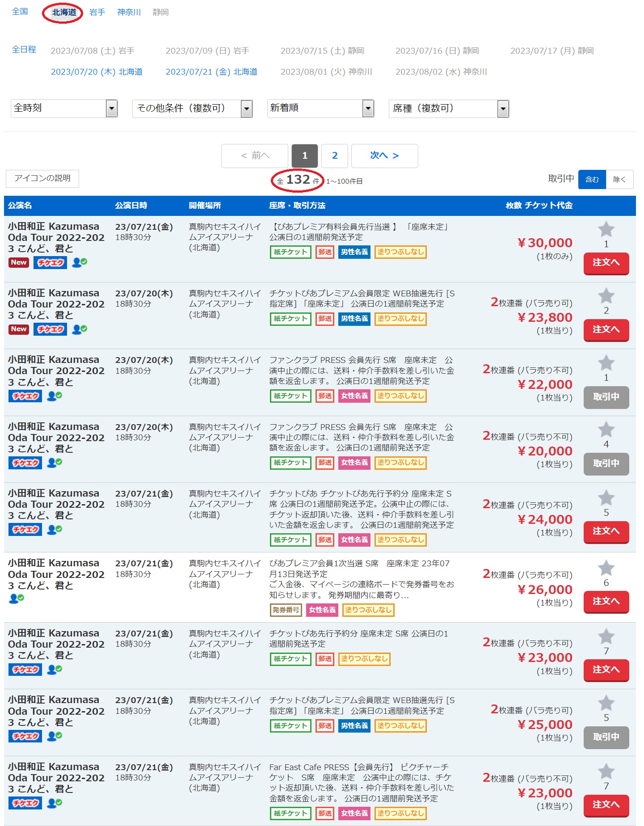This screenshot has width=644, height=826.
Task: Expand the その他条件 (複数可) dropdown
Action: [x=192, y=109]
